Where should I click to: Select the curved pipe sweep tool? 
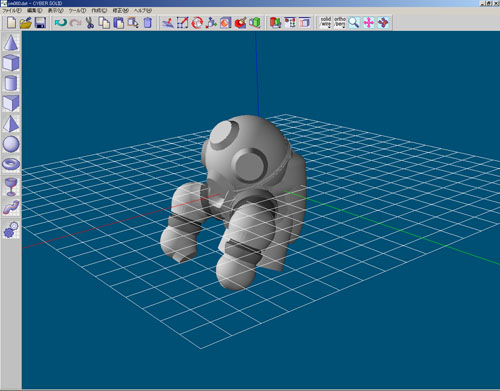[11, 207]
